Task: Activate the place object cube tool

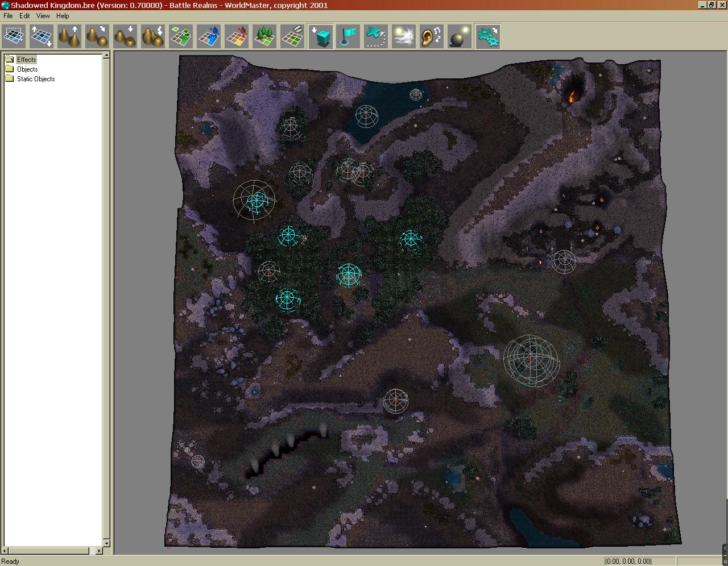Action: pos(321,36)
